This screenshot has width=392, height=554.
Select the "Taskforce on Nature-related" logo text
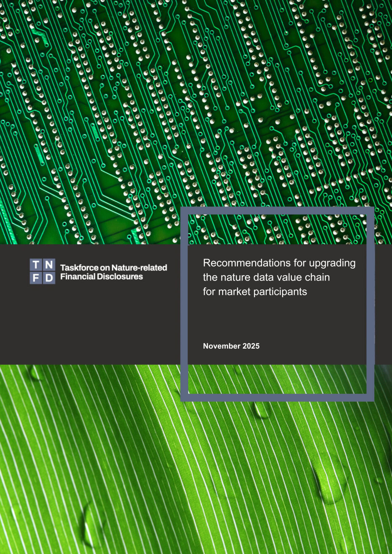(113, 267)
